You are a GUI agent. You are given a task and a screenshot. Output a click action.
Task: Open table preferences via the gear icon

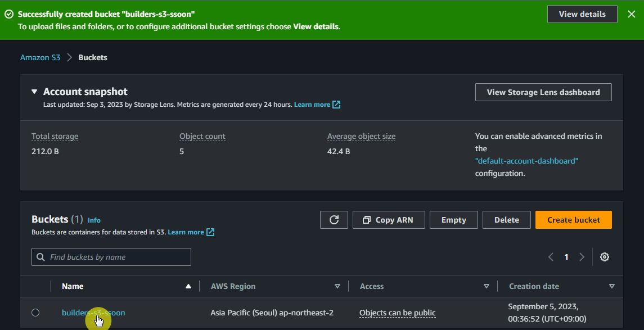605,257
